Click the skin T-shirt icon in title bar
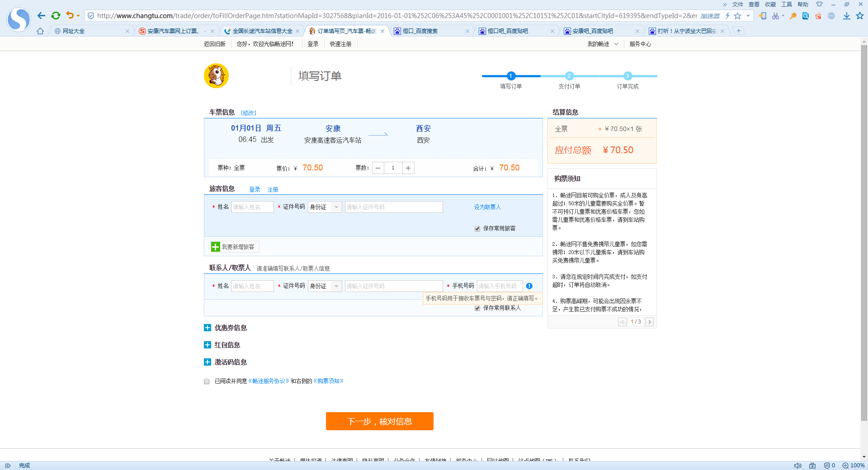The image size is (868, 470). [819, 4]
